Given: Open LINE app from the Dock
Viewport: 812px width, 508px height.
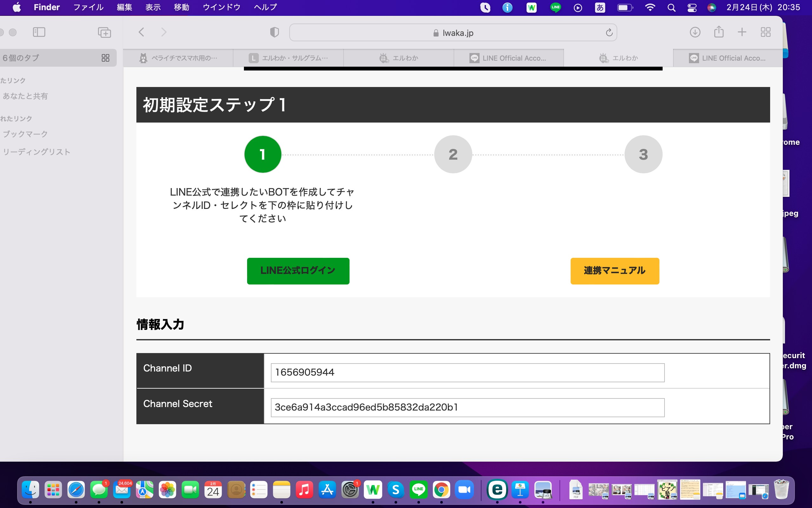Looking at the screenshot, I should (418, 490).
